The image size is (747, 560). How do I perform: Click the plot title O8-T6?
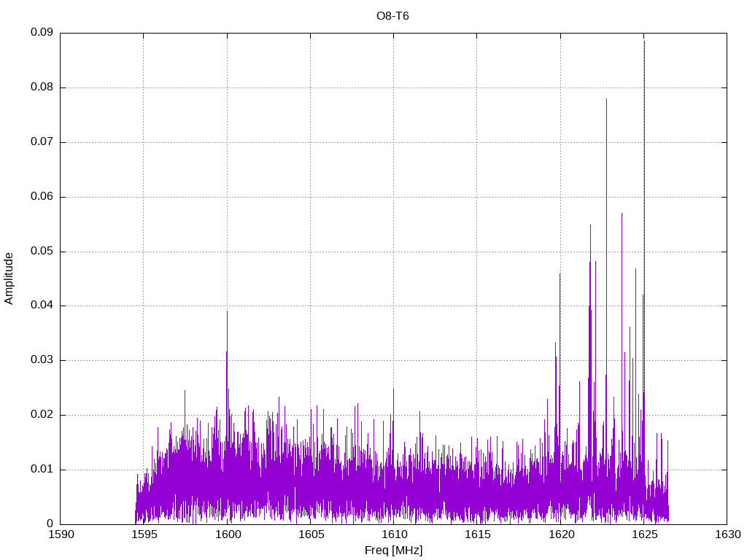[392, 16]
